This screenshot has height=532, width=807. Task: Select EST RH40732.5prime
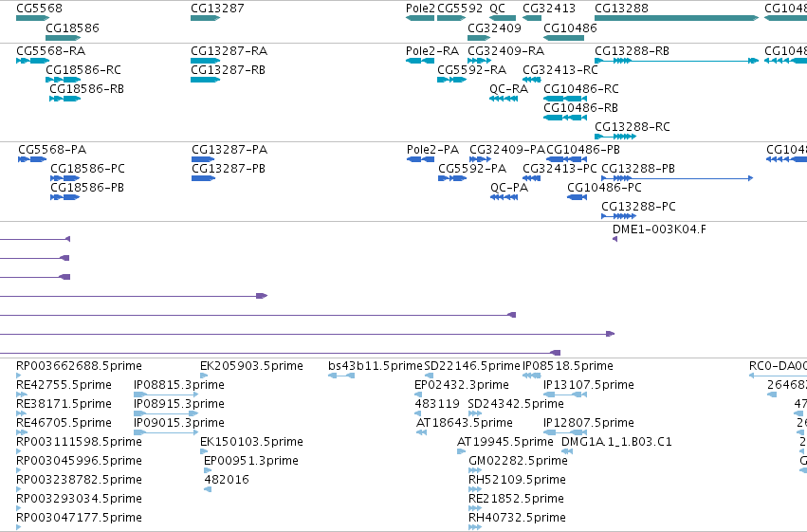[517, 518]
